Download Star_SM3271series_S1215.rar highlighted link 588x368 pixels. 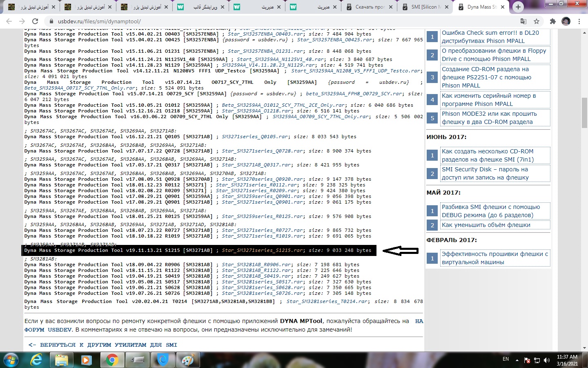[263, 250]
